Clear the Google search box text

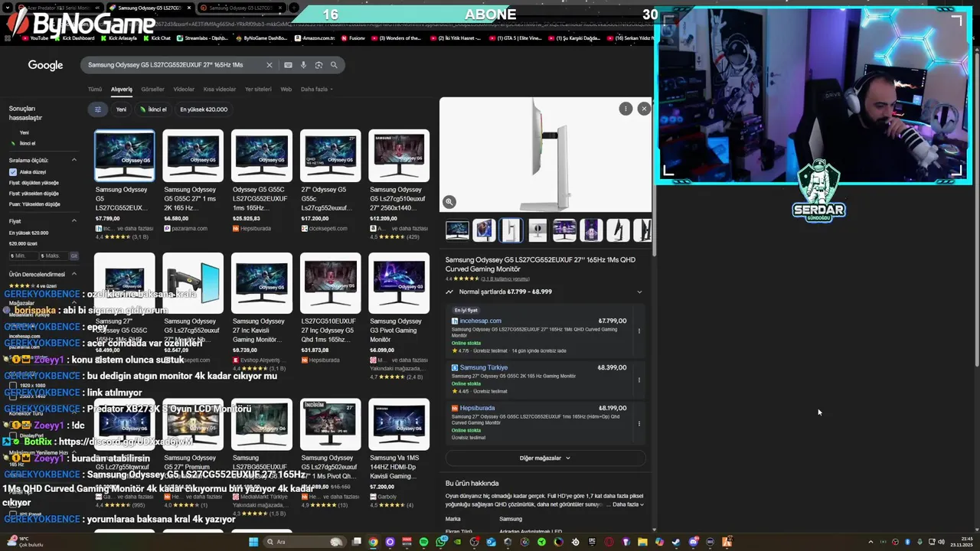269,65
